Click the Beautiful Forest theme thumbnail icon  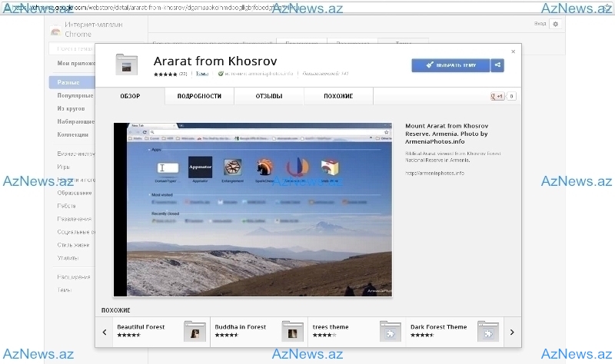pyautogui.click(x=195, y=332)
